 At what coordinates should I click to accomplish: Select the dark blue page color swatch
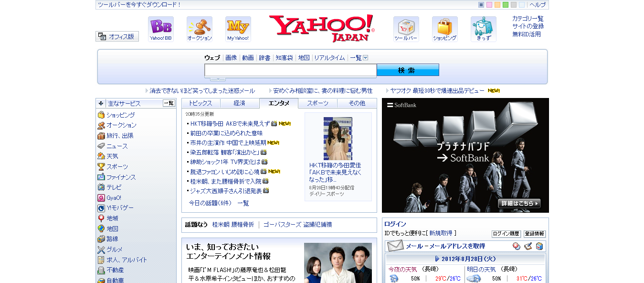click(481, 5)
